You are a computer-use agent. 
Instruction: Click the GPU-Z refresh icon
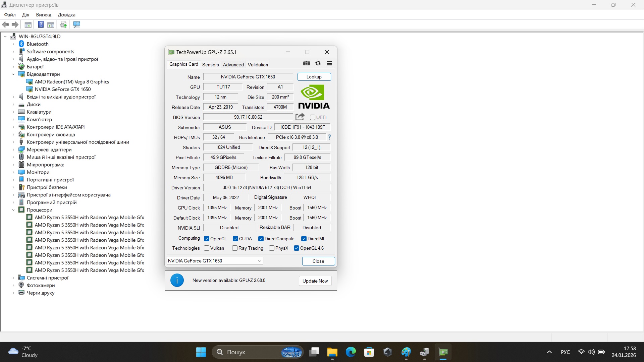click(318, 63)
